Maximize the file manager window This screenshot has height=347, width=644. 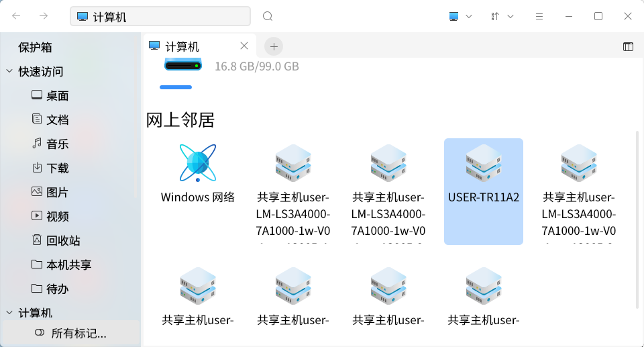coord(598,17)
